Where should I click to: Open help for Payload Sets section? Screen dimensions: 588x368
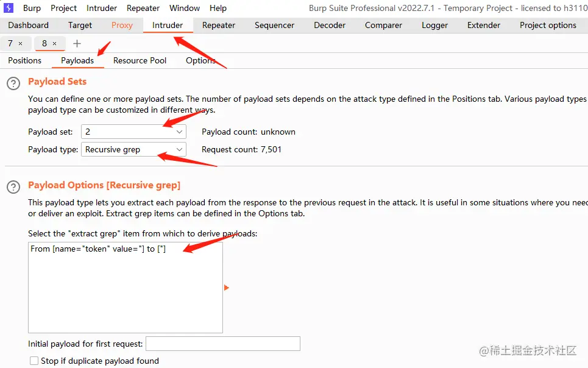pos(13,83)
